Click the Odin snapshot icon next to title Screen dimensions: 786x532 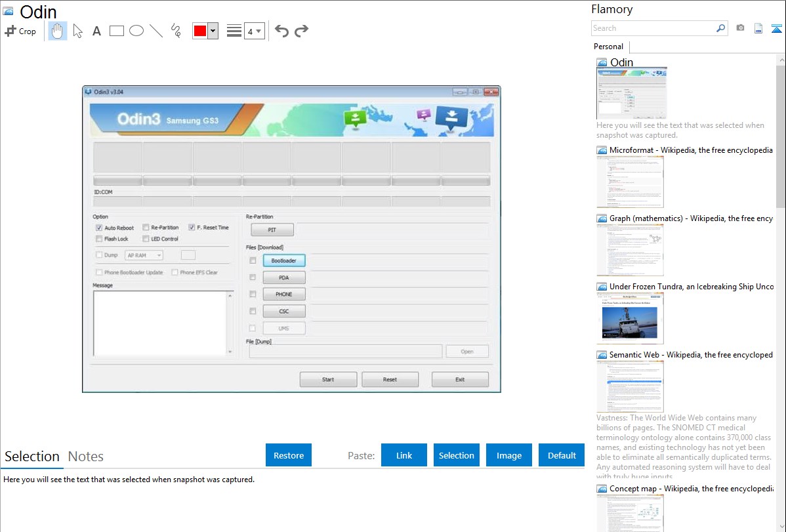click(x=9, y=11)
